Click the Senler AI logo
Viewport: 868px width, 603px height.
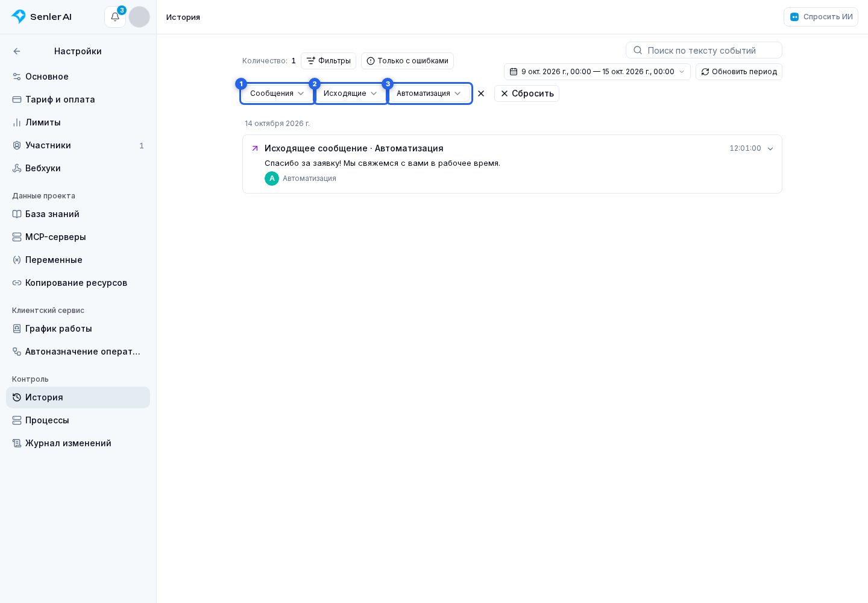pos(42,17)
